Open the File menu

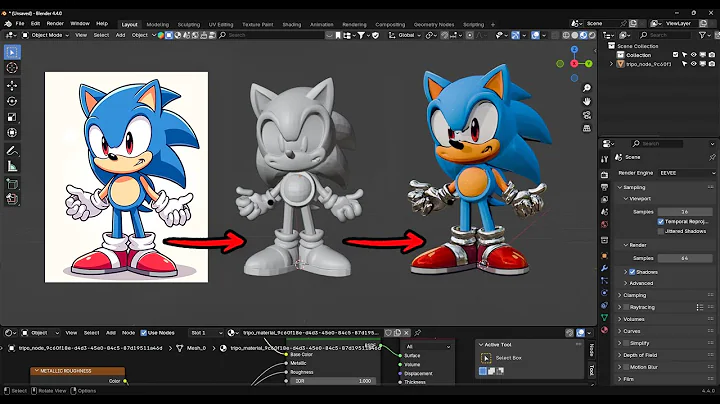click(20, 23)
